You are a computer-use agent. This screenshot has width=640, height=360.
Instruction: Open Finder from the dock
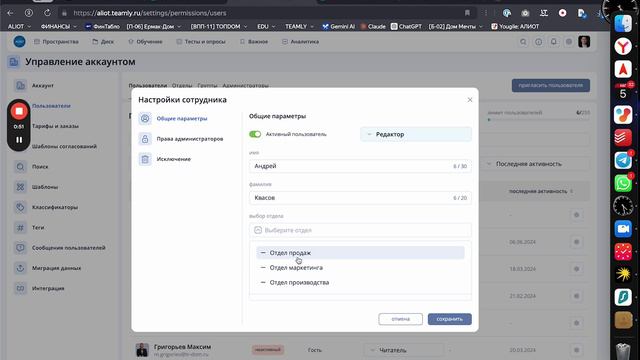pos(623,24)
